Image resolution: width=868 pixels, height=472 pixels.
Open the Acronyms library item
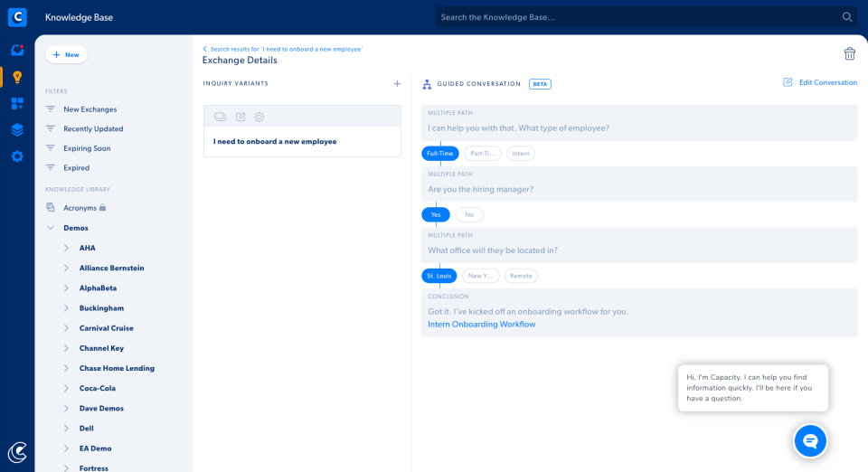click(x=80, y=208)
